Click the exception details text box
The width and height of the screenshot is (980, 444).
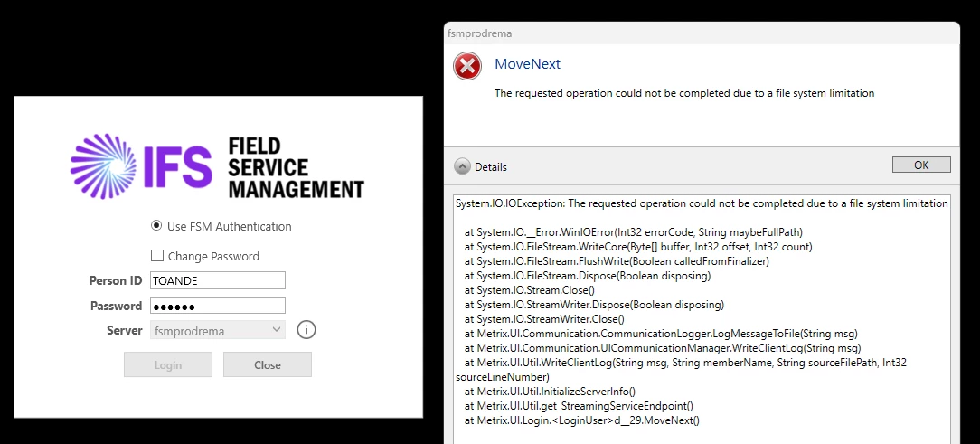703,319
